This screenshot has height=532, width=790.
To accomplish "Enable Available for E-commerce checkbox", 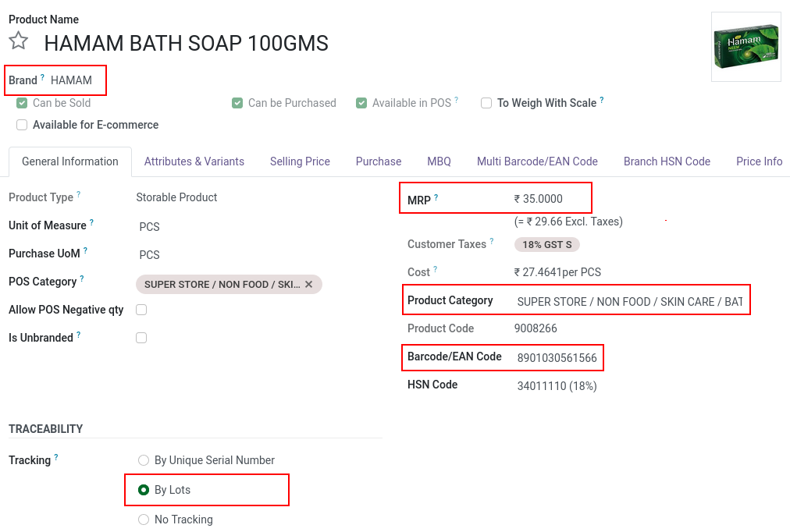I will 22,125.
